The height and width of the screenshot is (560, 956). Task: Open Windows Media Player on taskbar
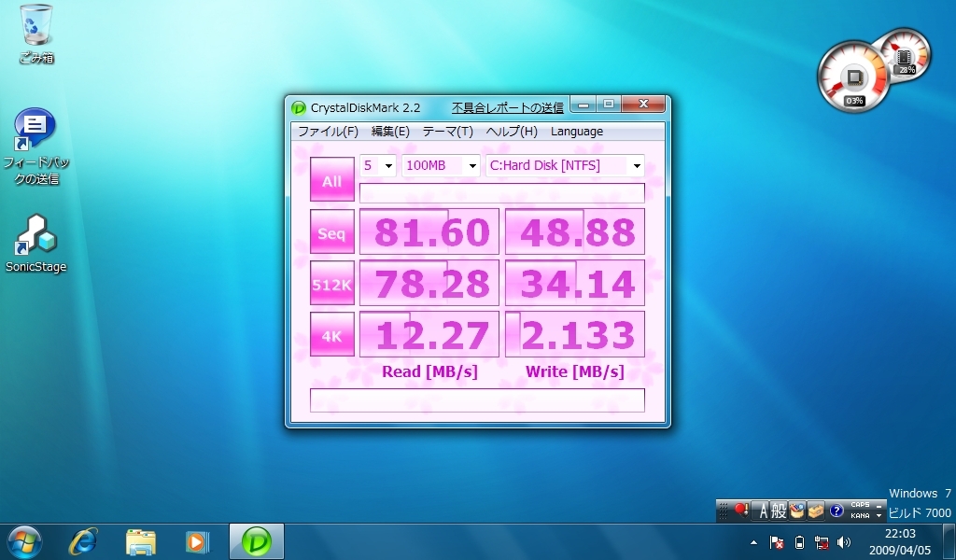[x=196, y=541]
